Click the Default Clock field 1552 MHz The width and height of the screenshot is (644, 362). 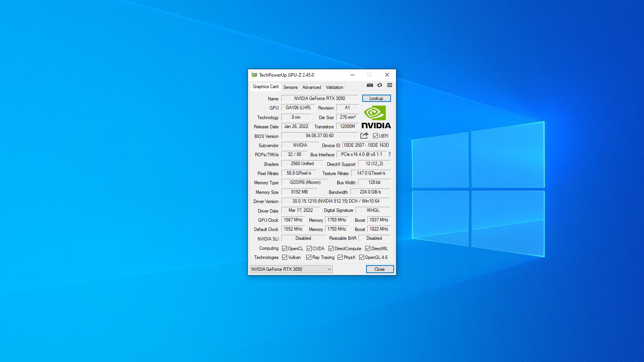coord(293,229)
